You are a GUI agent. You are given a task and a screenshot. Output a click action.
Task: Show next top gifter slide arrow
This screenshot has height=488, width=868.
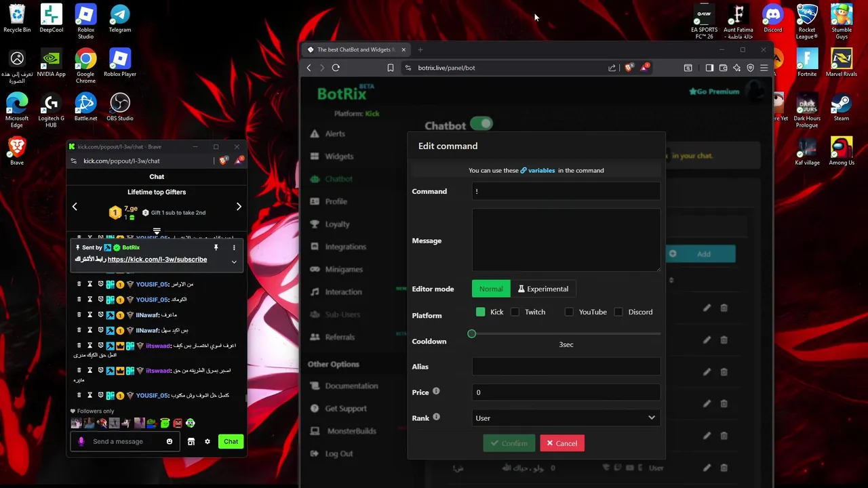(239, 207)
